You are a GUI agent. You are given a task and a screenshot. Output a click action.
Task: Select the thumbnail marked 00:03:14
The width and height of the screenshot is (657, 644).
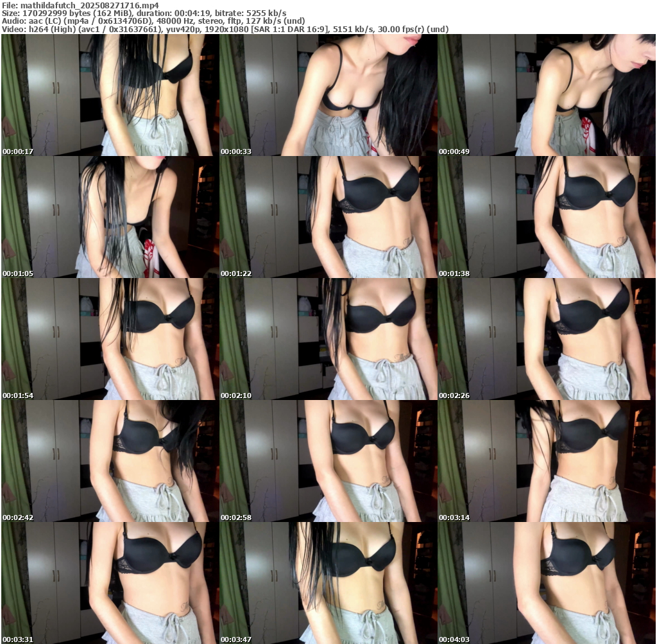coord(547,461)
